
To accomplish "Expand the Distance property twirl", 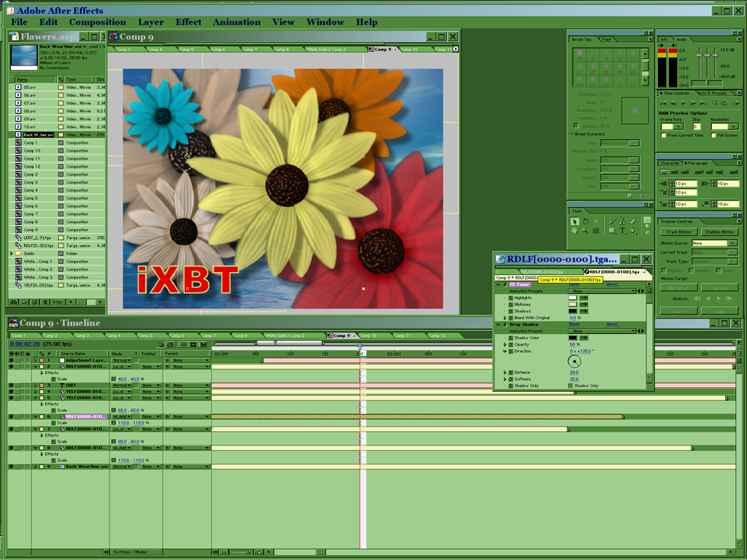I will click(505, 373).
